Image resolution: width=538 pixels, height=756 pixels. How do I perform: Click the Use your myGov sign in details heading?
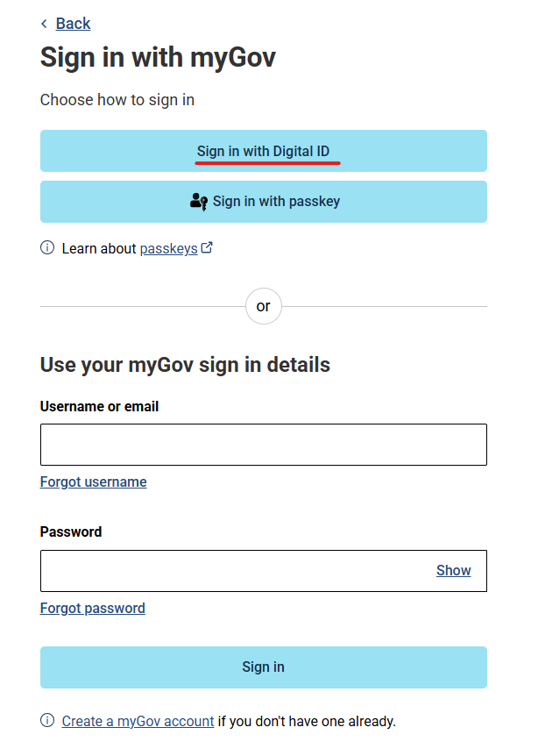(185, 364)
